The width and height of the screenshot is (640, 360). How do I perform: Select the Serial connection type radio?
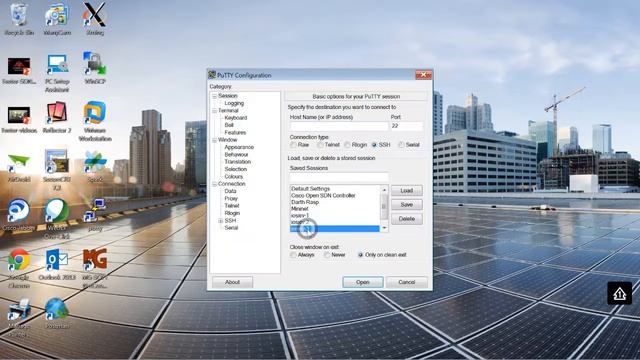401,145
